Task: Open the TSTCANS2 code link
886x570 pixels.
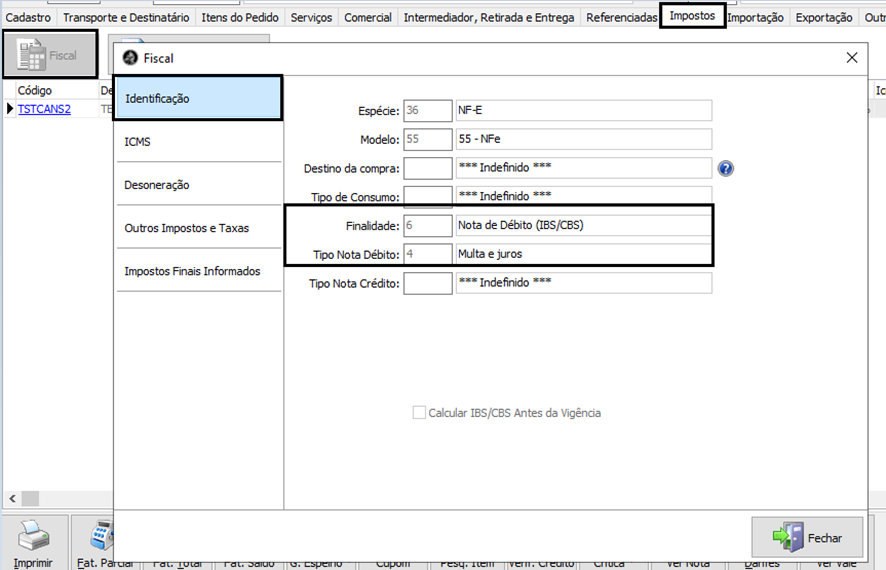Action: click(x=44, y=108)
